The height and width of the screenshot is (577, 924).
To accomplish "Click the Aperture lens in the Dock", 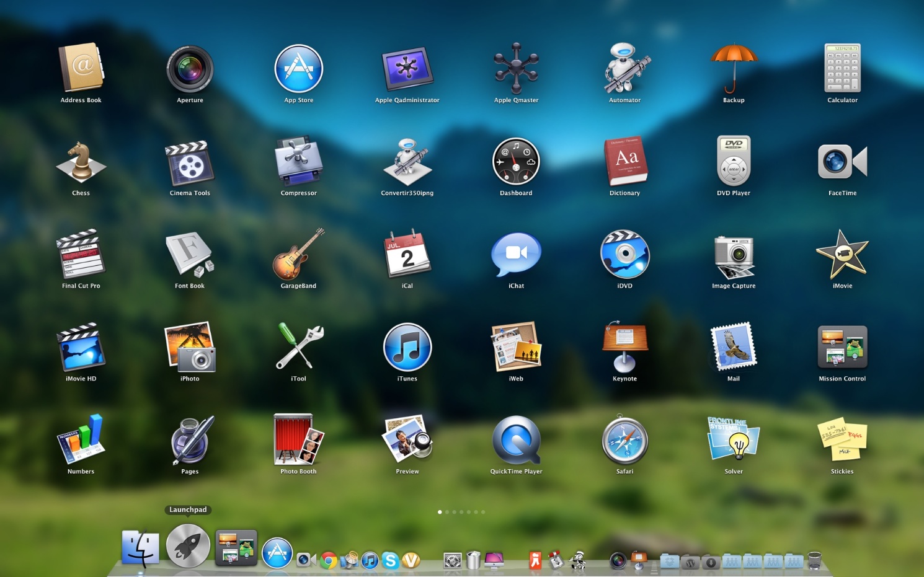I will coord(618,560).
